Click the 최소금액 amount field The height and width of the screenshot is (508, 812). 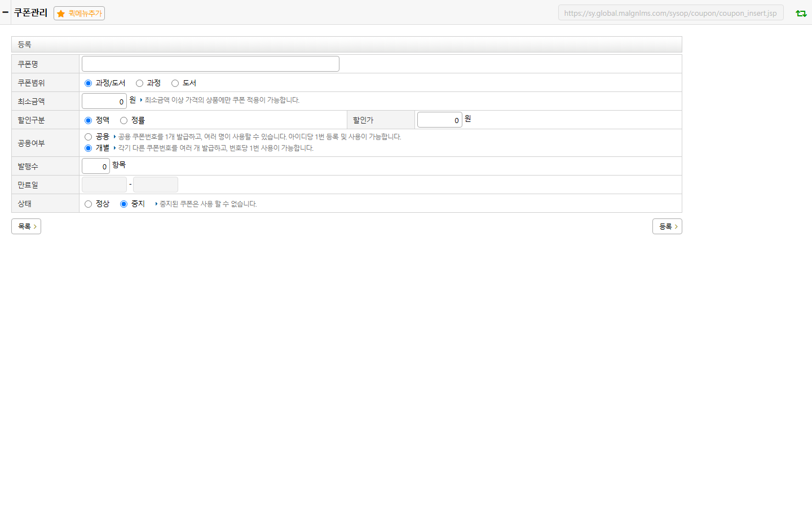pos(104,101)
